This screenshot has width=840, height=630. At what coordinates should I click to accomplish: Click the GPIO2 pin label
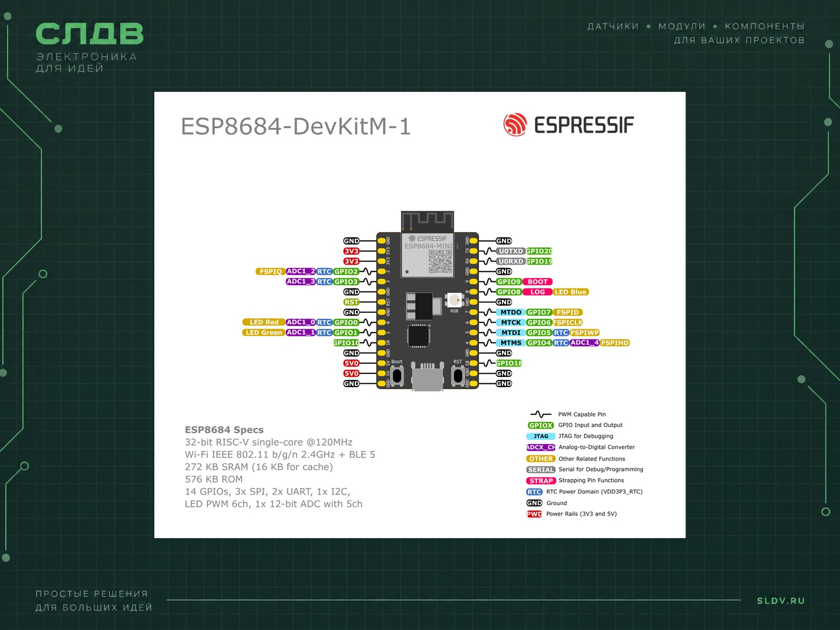pyautogui.click(x=346, y=271)
